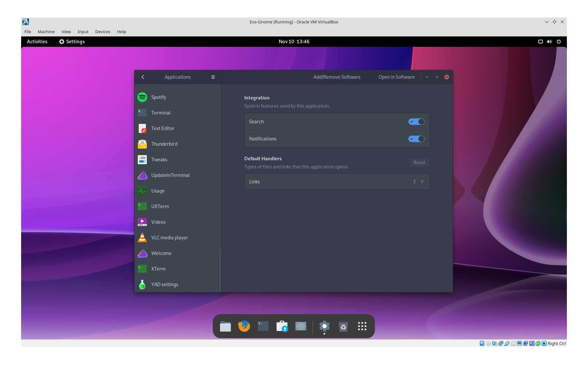The width and height of the screenshot is (588, 372).
Task: Open the Terminal icon entry in sidebar
Action: click(x=142, y=113)
